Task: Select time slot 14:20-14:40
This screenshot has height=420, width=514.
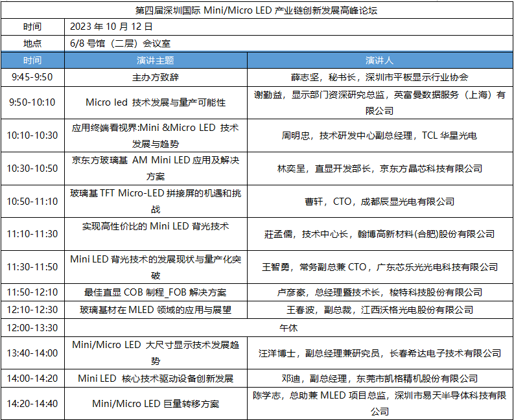Action: coord(32,404)
